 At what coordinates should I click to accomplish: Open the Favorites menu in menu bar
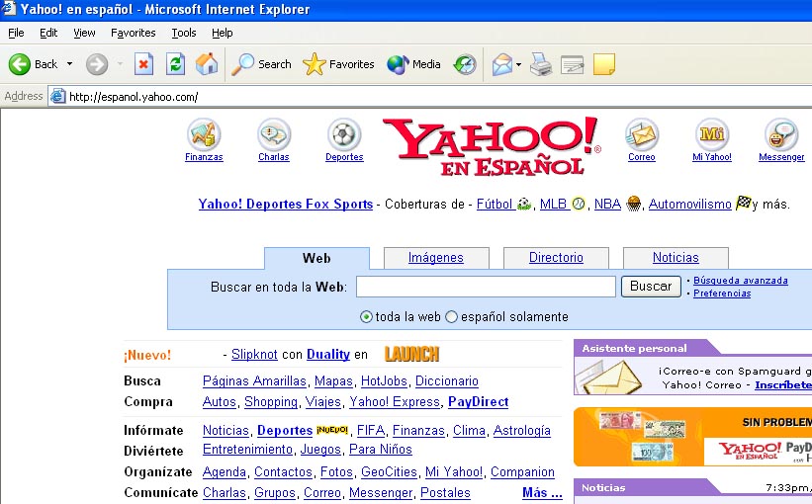coord(133,33)
